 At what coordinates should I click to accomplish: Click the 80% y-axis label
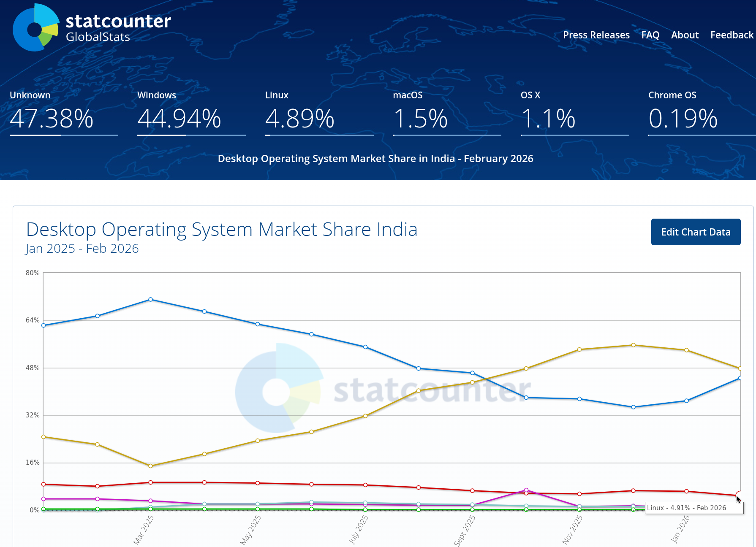point(33,273)
